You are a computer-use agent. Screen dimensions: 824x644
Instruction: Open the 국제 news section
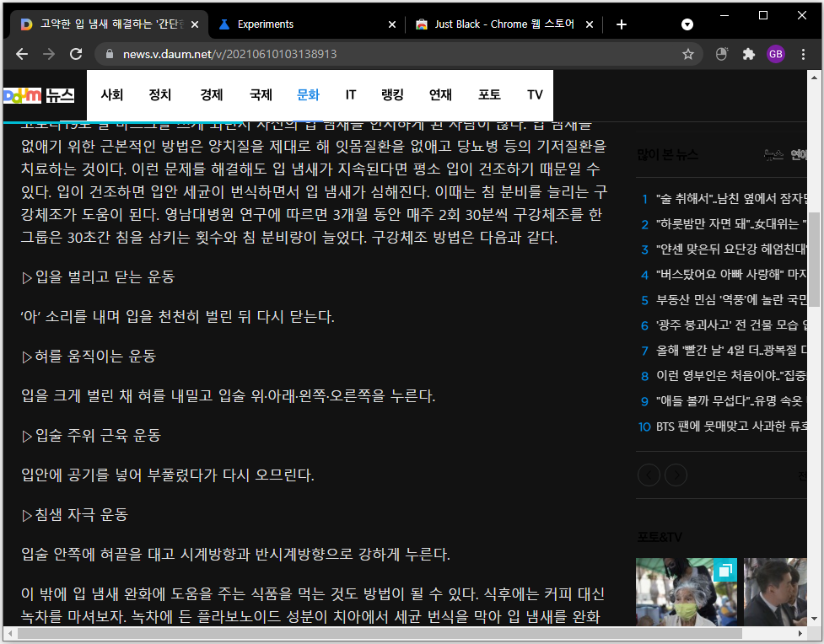[x=261, y=94]
